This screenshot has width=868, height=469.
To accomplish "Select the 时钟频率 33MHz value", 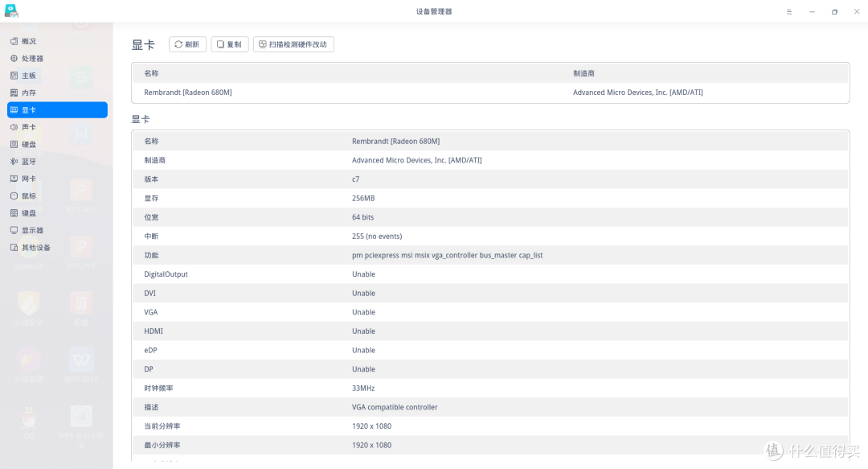I will (x=363, y=388).
